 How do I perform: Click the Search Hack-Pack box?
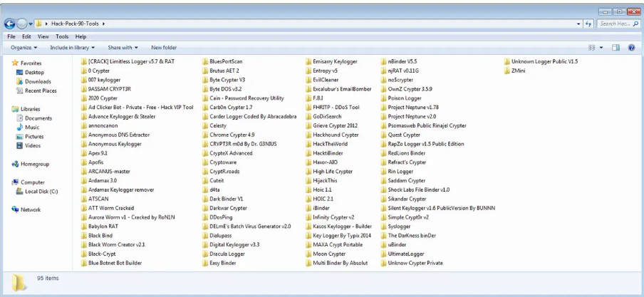click(x=618, y=24)
